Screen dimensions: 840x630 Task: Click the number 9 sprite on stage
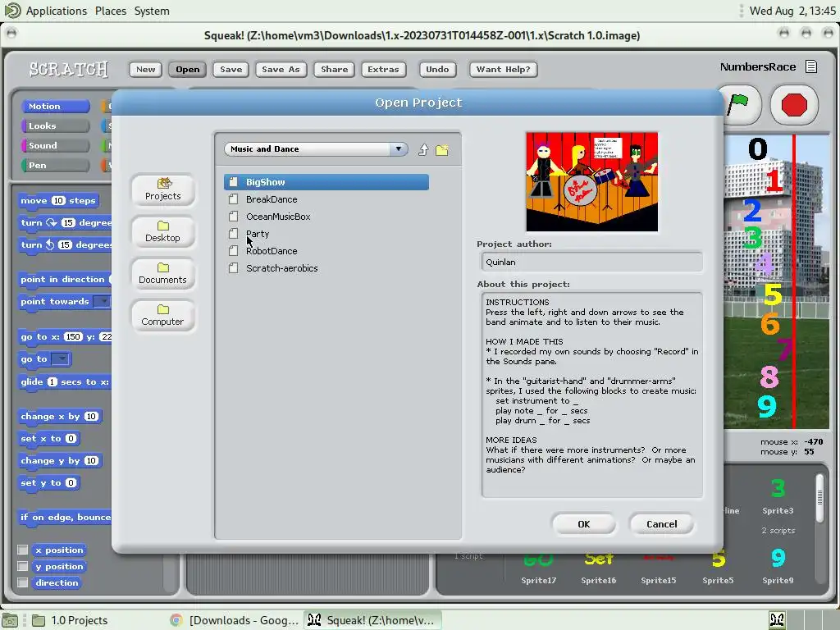(x=767, y=406)
